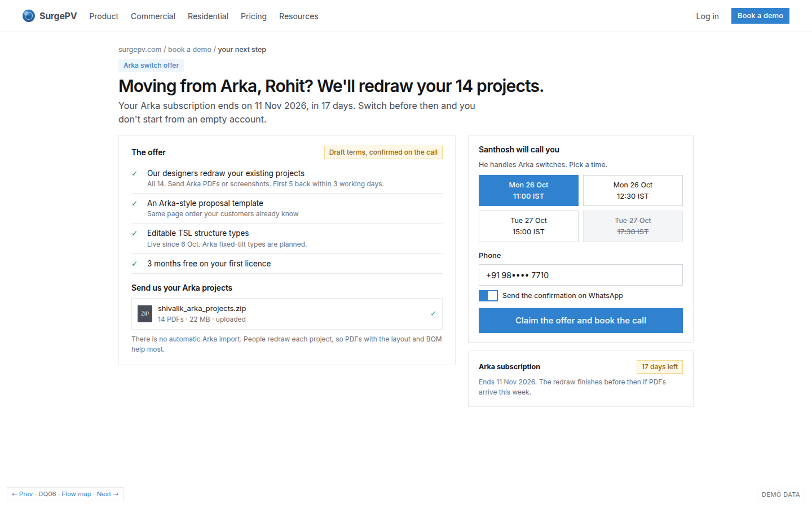812x508 pixels.
Task: Click the checkmark beside the uploaded zip file
Action: 433,314
